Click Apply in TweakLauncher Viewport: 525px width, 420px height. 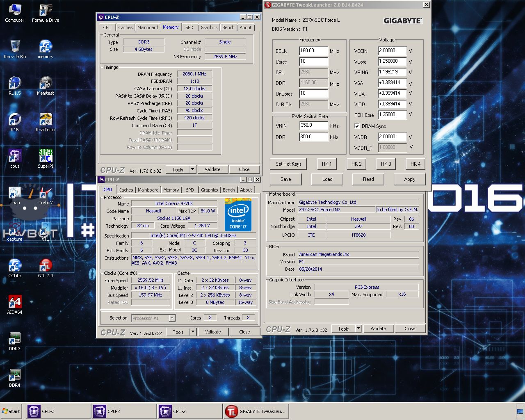click(x=410, y=179)
